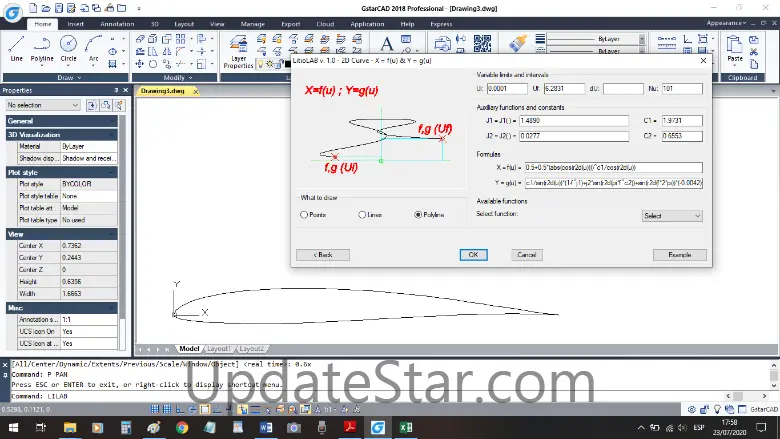780x439 pixels.
Task: Click the Move tool in Modify panel
Action: (140, 64)
